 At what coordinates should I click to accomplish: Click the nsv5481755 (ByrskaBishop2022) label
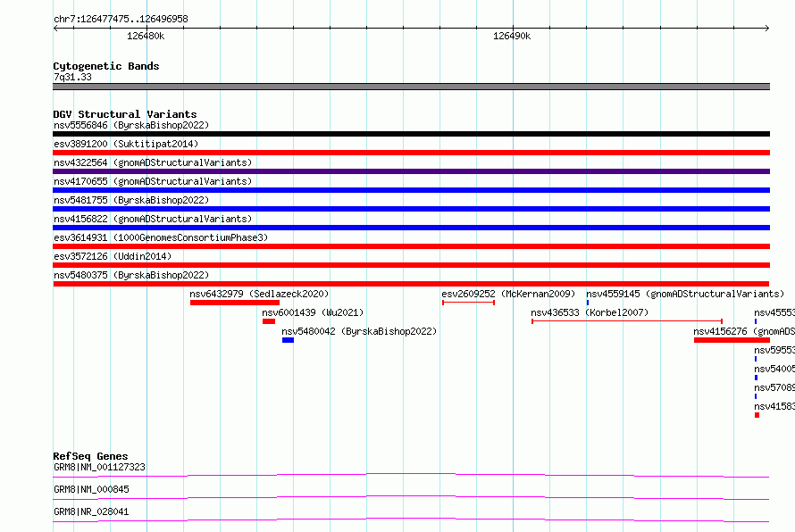pyautogui.click(x=131, y=200)
